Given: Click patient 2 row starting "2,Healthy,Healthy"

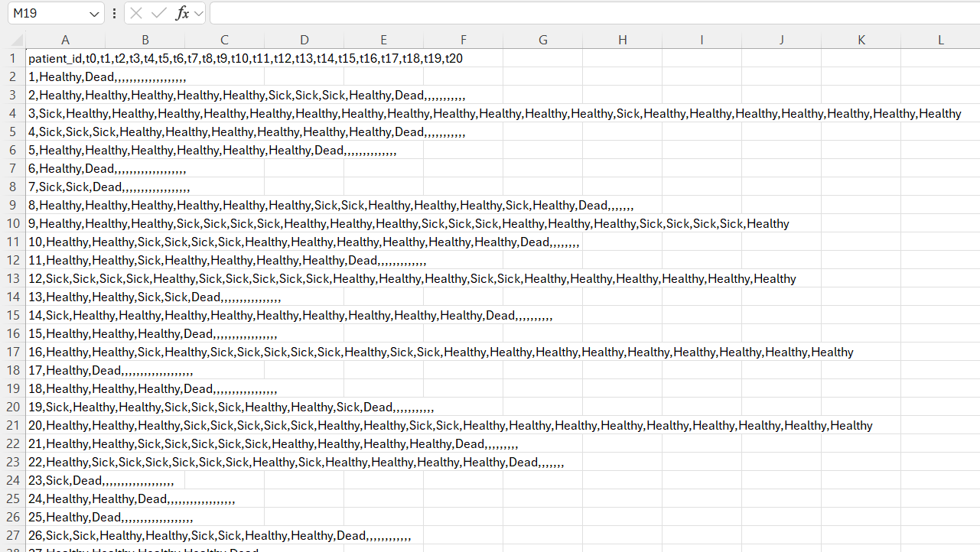Looking at the screenshot, I should (x=247, y=95).
